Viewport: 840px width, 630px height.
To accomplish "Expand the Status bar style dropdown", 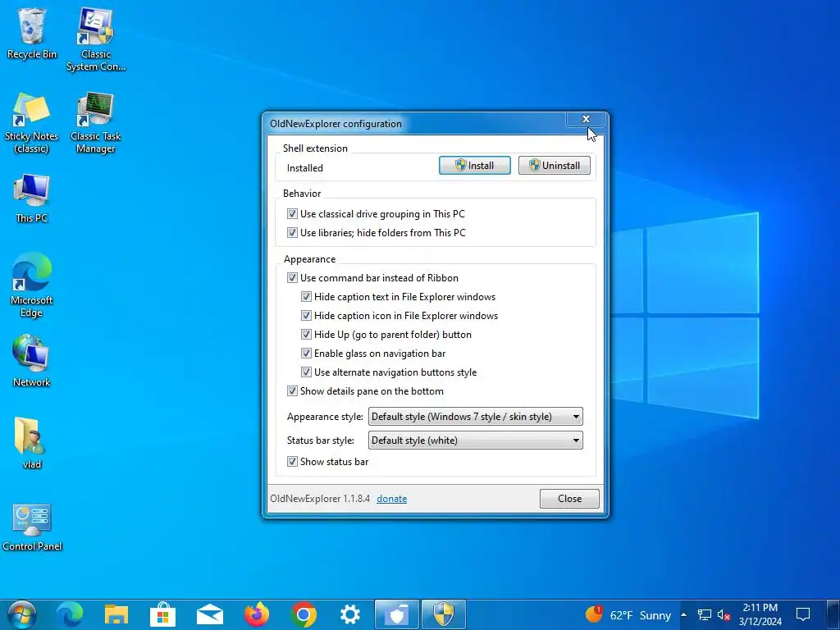I will point(475,441).
